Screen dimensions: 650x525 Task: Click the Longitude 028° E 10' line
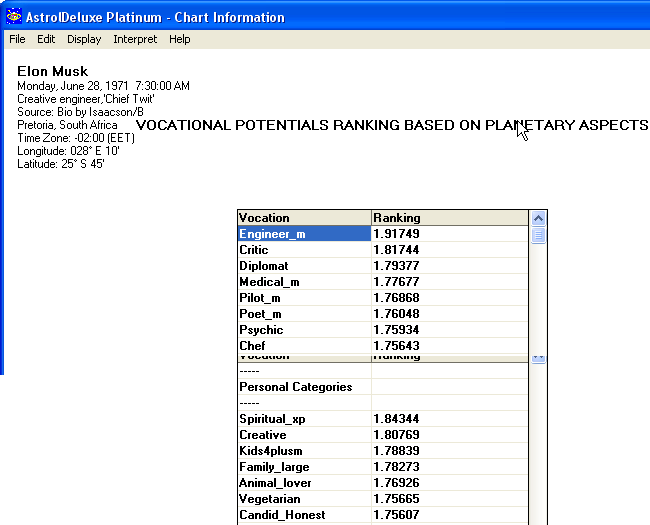point(68,151)
